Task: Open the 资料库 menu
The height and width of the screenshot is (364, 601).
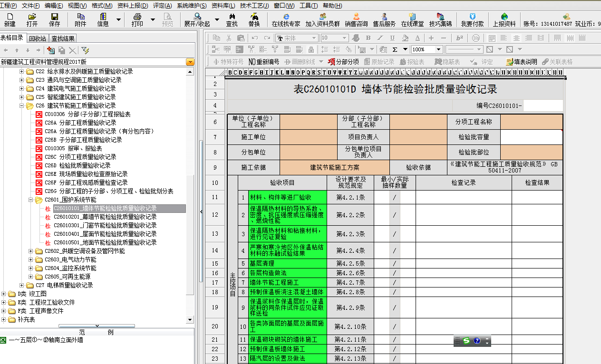Action: click(x=223, y=6)
